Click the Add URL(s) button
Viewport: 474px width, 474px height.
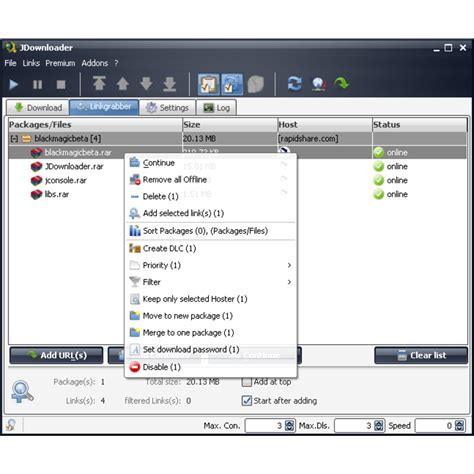(56, 355)
